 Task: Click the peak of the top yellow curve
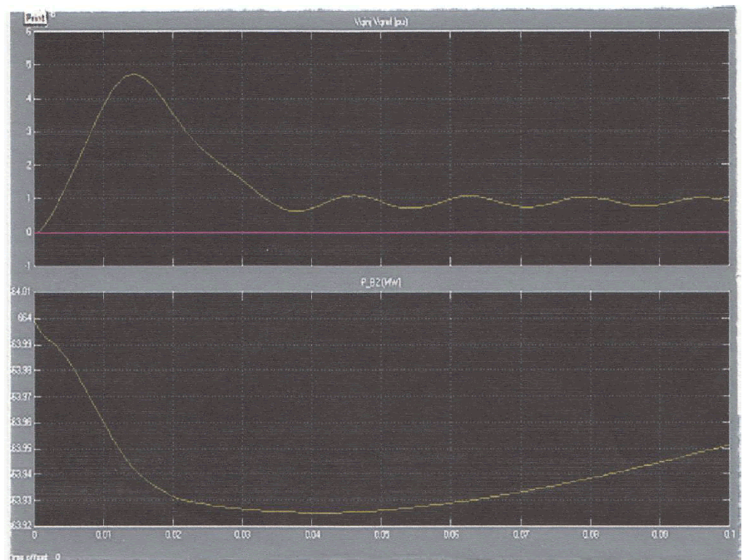[133, 74]
